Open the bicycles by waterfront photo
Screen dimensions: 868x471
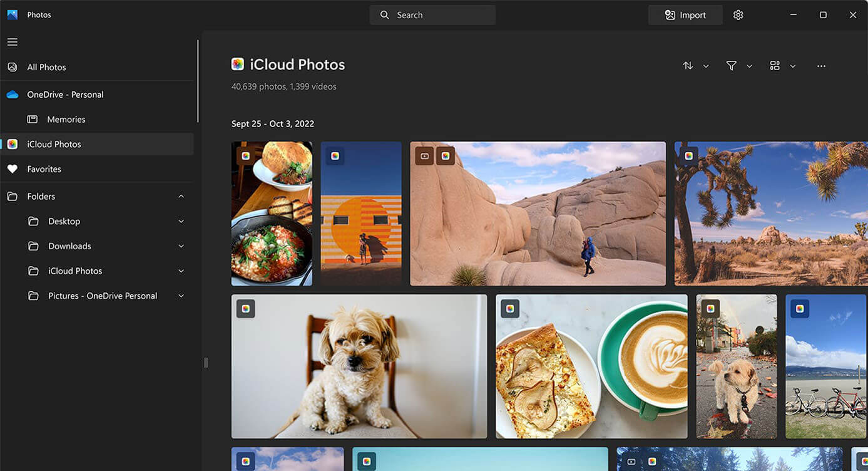click(x=827, y=366)
